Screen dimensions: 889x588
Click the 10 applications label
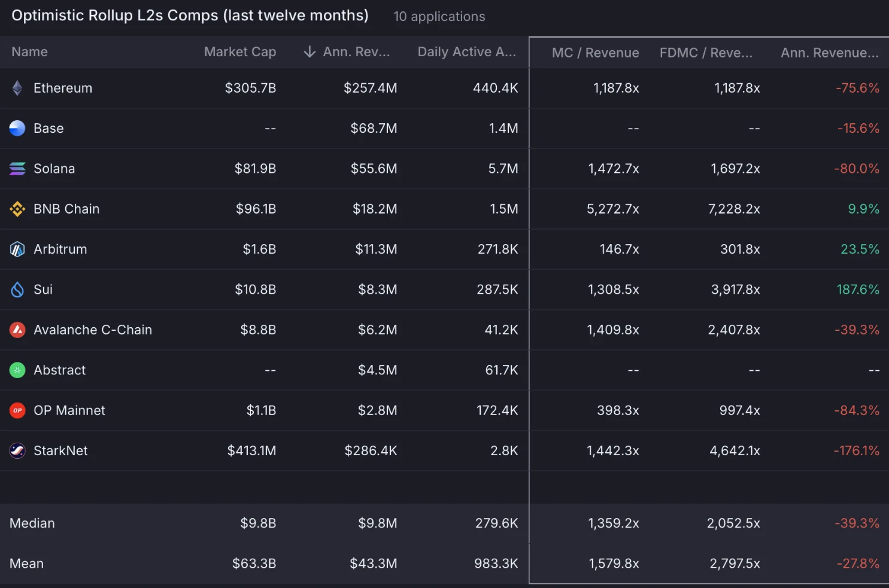pos(439,16)
